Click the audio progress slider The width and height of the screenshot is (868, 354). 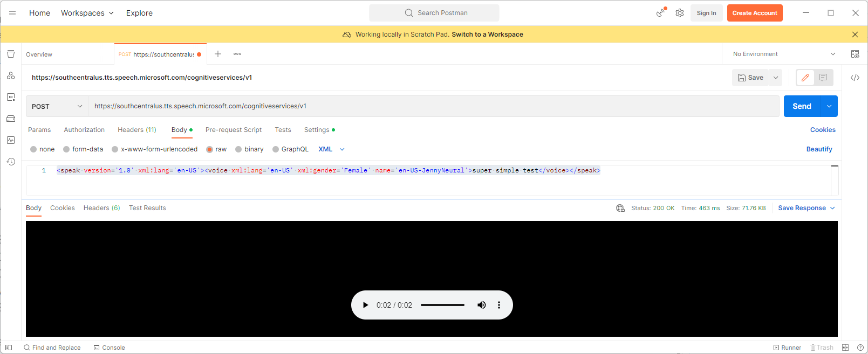442,305
